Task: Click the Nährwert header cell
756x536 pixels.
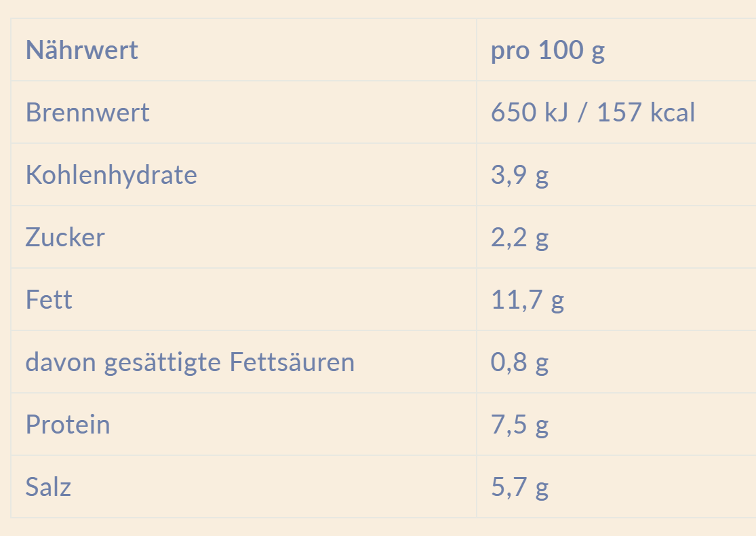Action: click(x=82, y=50)
